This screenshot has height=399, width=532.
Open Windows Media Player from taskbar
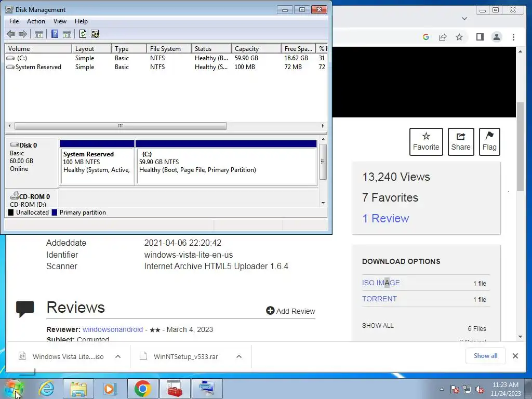(110, 389)
